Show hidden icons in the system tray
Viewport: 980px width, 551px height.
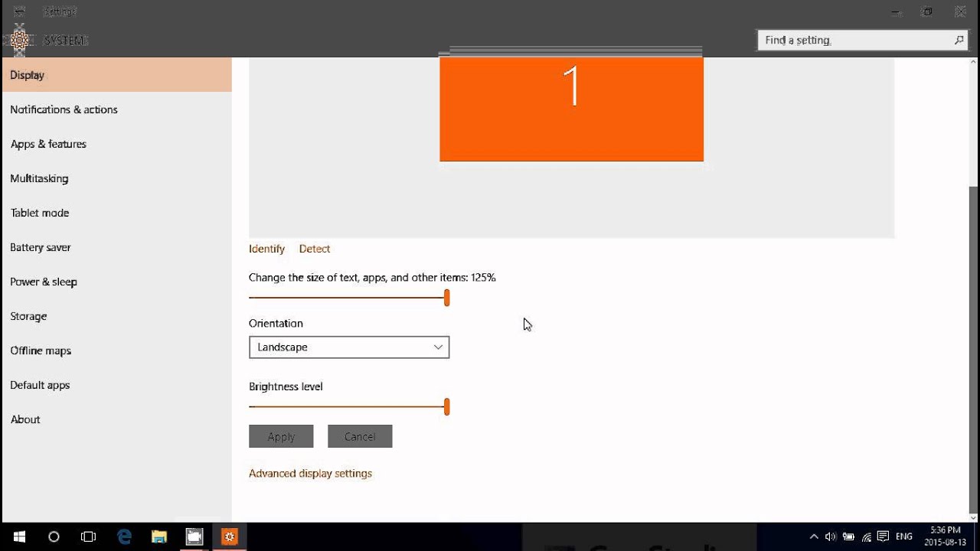[x=813, y=536]
